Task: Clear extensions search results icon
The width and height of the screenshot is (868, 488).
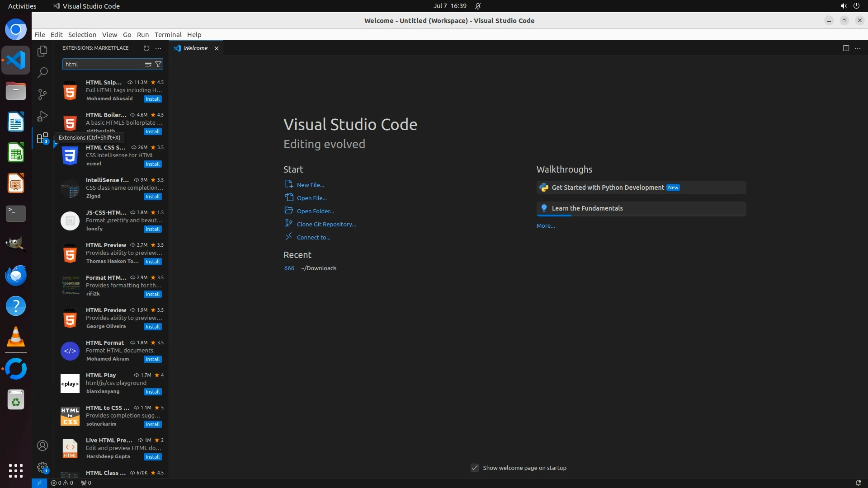Action: click(x=148, y=64)
